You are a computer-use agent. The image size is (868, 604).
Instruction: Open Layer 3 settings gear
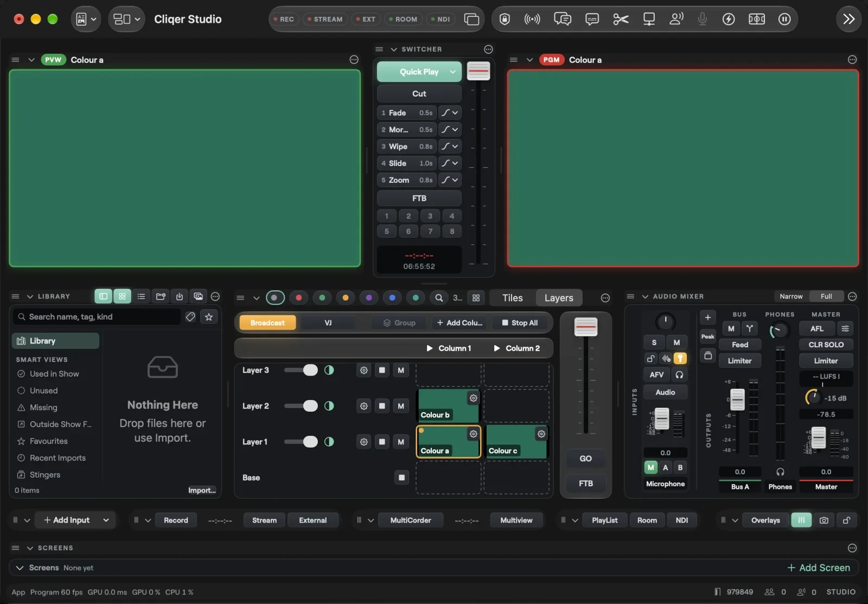[364, 370]
